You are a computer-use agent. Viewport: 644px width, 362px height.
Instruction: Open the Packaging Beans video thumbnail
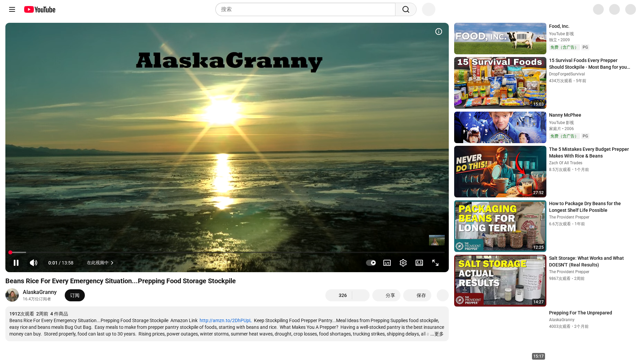(500, 226)
